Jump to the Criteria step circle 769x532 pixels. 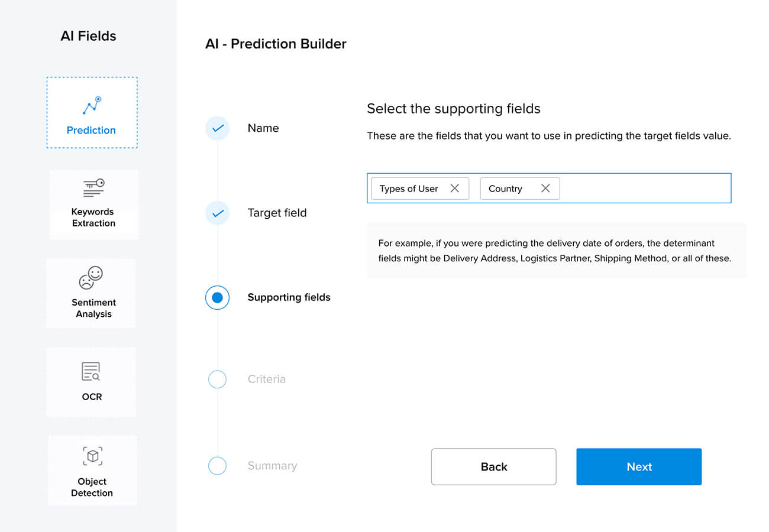click(218, 379)
